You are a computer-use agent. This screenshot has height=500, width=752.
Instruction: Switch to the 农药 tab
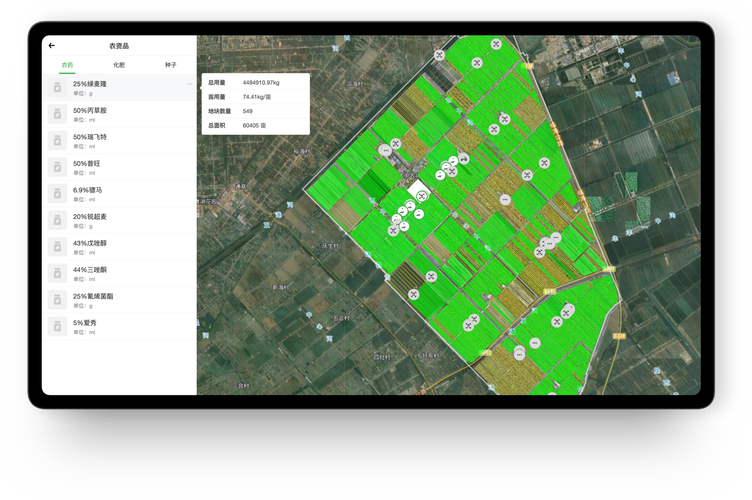67,64
